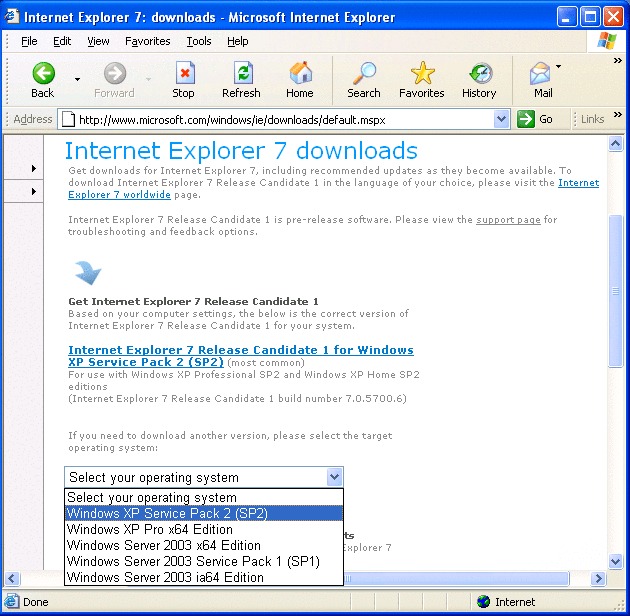Collapse the operating system combo box
The image size is (630, 616).
[x=334, y=477]
